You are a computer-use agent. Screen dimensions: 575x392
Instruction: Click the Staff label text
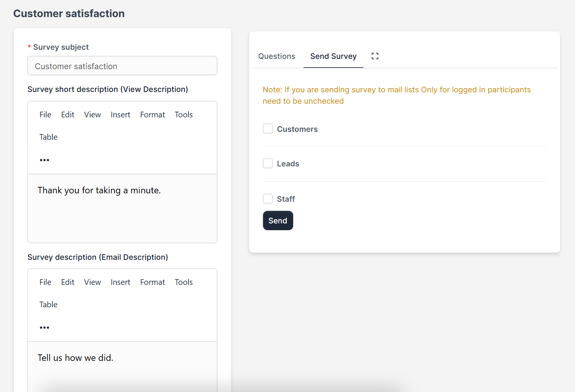point(286,199)
